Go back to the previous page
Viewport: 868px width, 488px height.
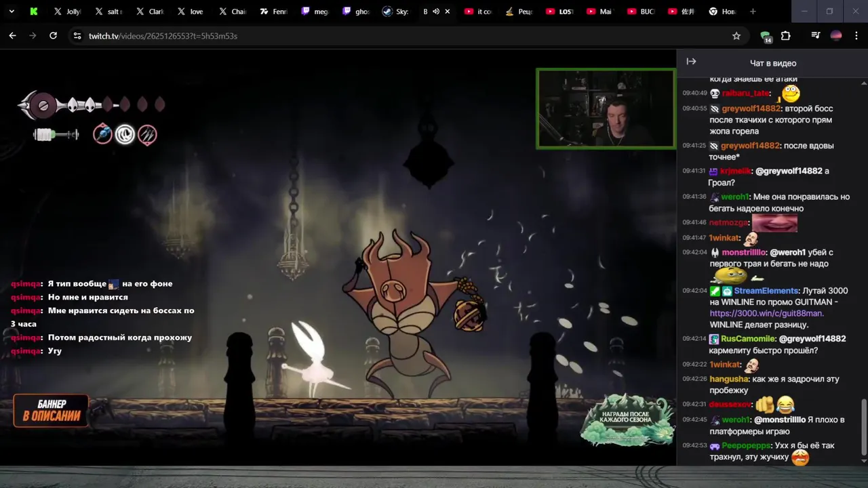coord(12,36)
